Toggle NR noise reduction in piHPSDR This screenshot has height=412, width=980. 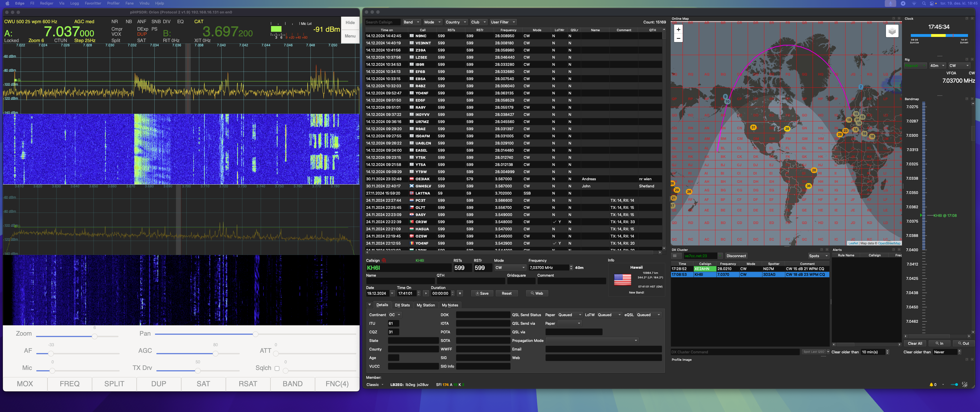coord(115,22)
